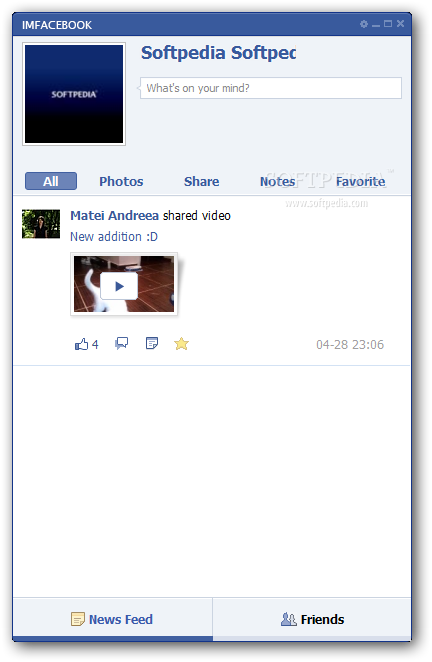Mark post as favorite with star icon
The image size is (432, 662).
181,344
